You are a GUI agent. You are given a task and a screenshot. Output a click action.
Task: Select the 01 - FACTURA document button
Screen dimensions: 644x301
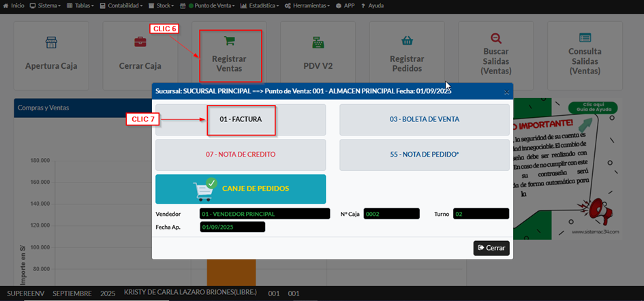(241, 120)
